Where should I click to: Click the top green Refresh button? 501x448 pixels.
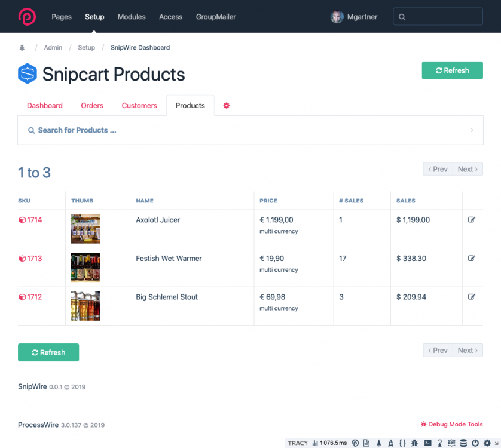(452, 70)
